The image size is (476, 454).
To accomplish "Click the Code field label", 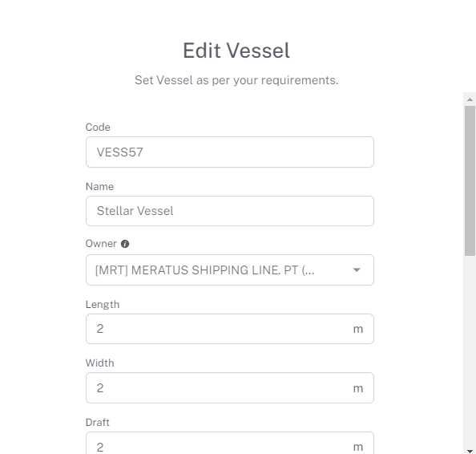I will click(x=98, y=127).
